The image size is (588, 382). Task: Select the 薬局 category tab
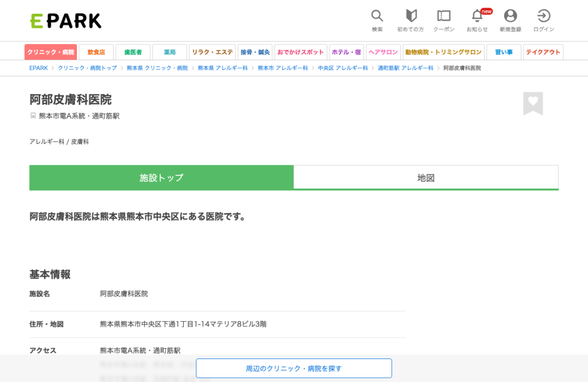[x=170, y=52]
